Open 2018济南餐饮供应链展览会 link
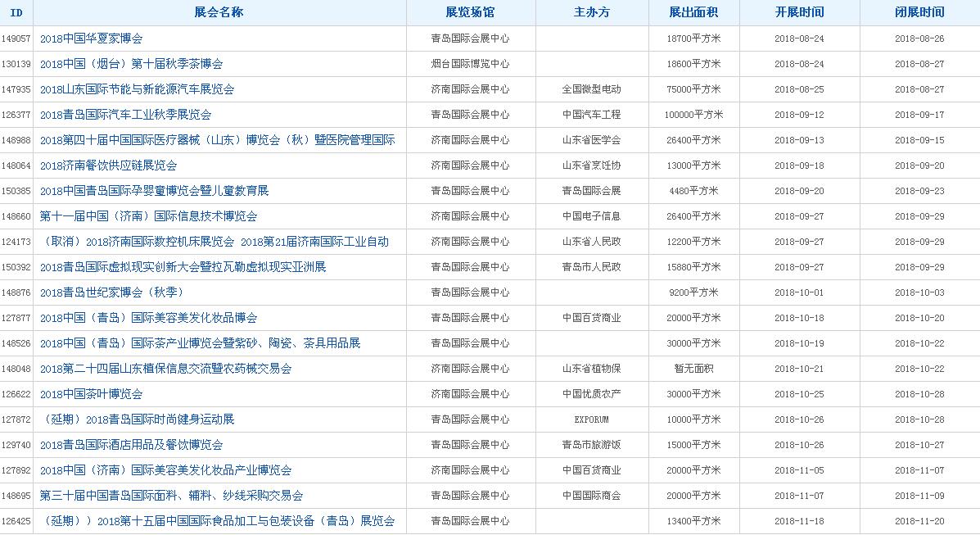 [108, 165]
